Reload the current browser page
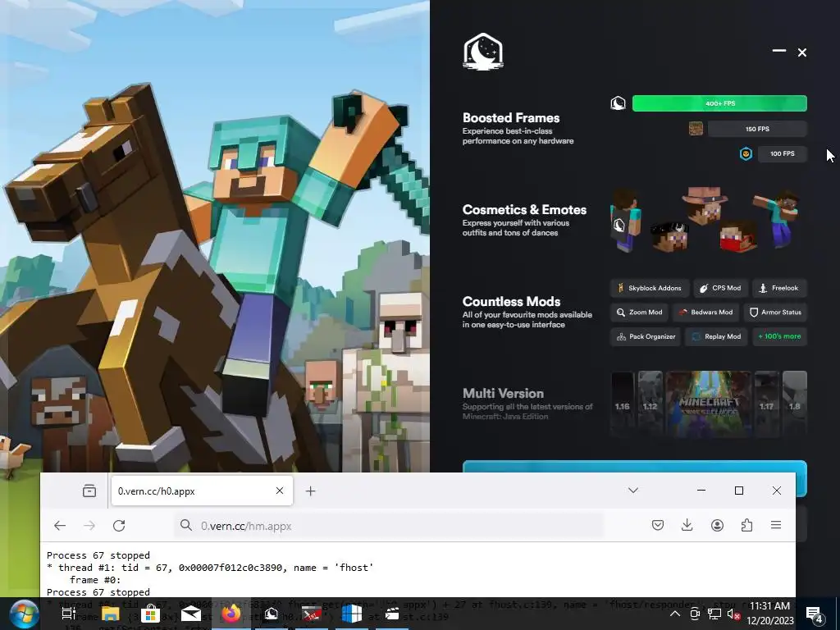The image size is (840, 630). coord(119,526)
